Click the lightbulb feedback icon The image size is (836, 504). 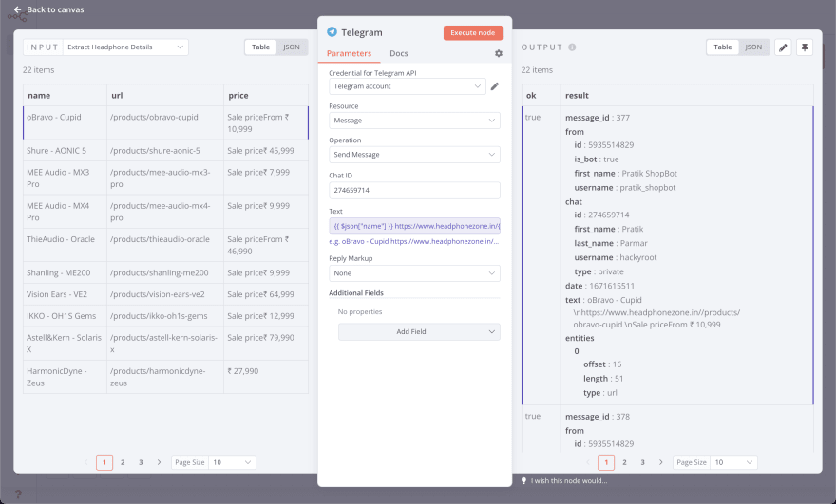[x=524, y=480]
